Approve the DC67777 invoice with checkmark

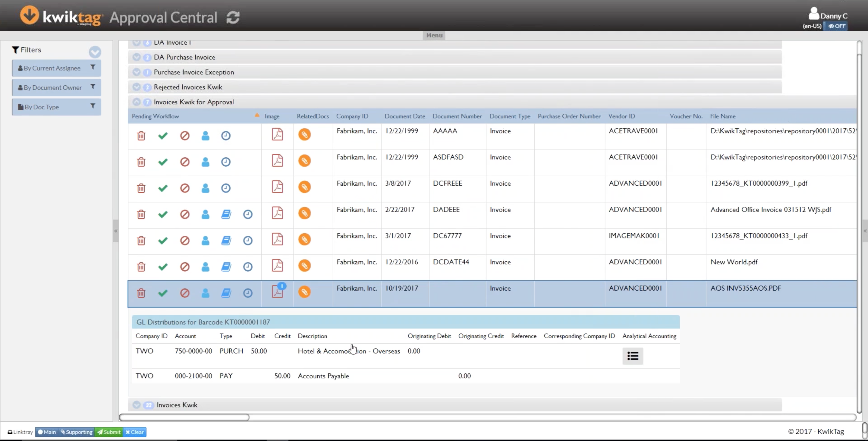[x=163, y=241]
